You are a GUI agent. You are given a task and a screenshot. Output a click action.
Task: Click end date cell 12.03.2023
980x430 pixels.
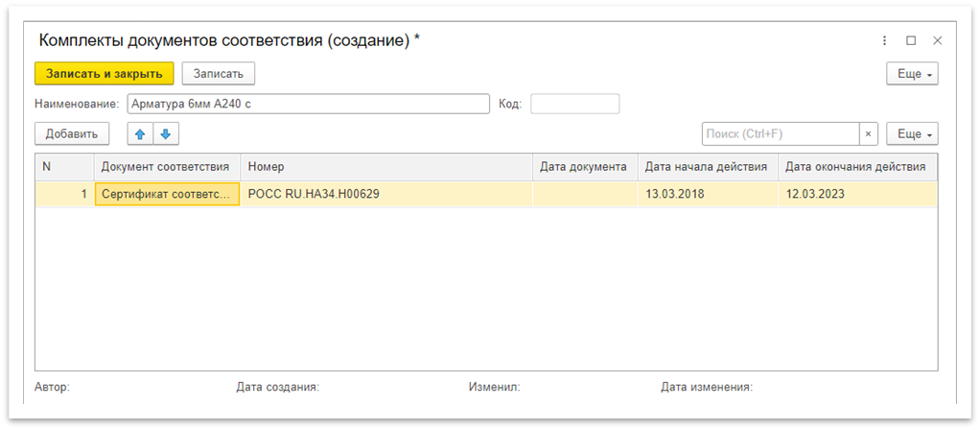pyautogui.click(x=857, y=194)
